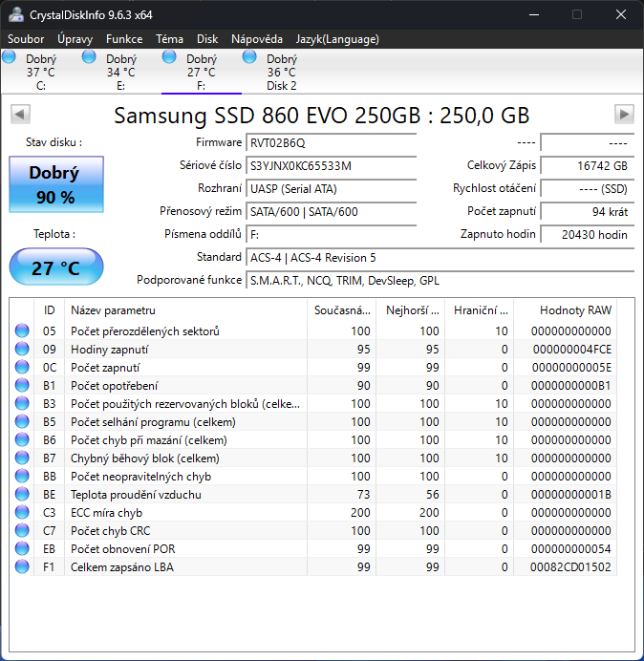
Task: Click blue status orb for drive C:
Action: pyautogui.click(x=9, y=56)
